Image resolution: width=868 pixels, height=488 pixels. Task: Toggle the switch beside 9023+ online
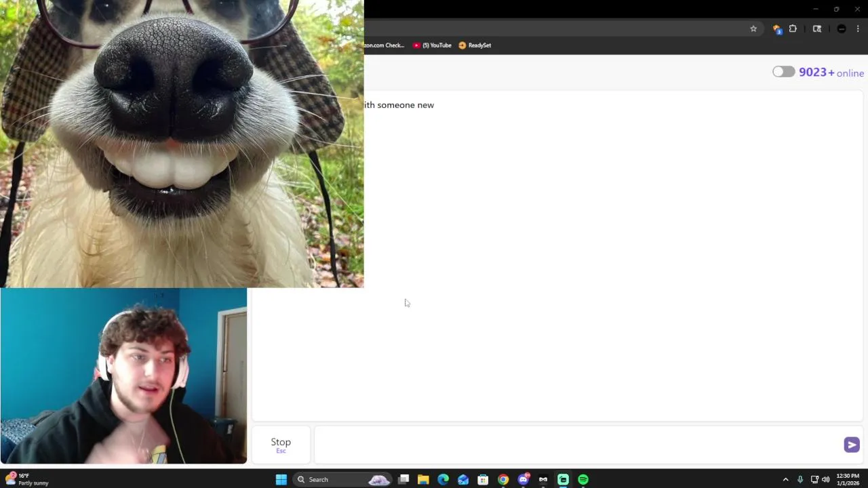coord(783,72)
